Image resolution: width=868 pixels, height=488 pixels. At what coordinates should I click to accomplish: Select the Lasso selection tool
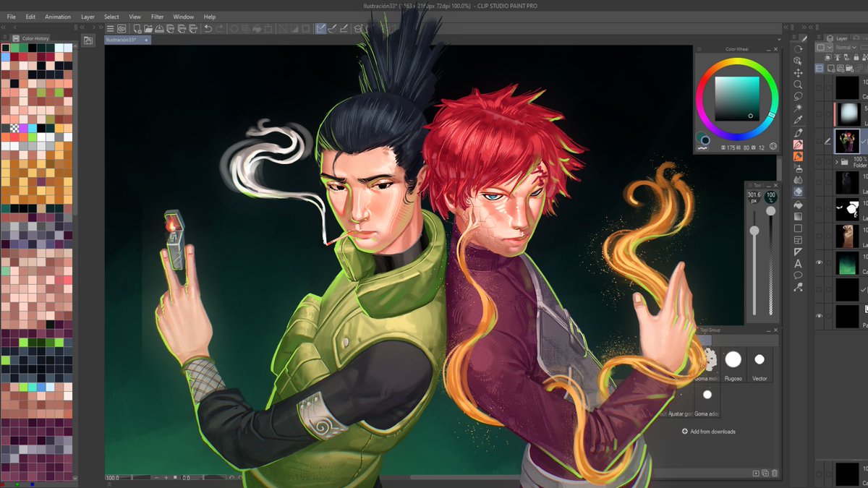click(798, 96)
